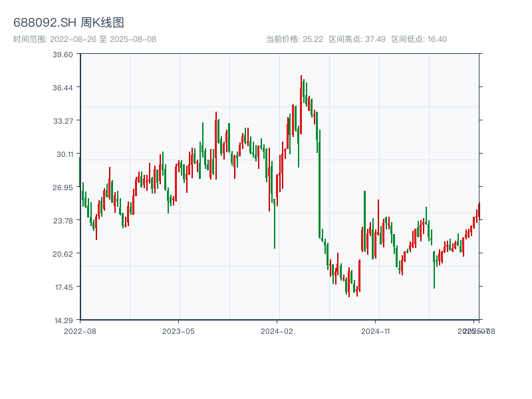The width and height of the screenshot is (532, 399).
Task: Click the 23.78 y-axis price label
Action: click(63, 221)
